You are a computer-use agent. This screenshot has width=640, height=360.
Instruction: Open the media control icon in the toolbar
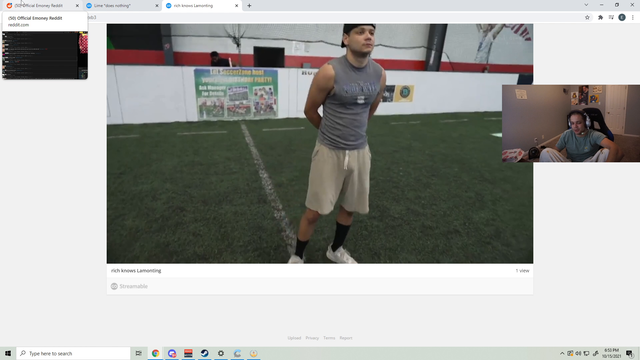tap(611, 18)
